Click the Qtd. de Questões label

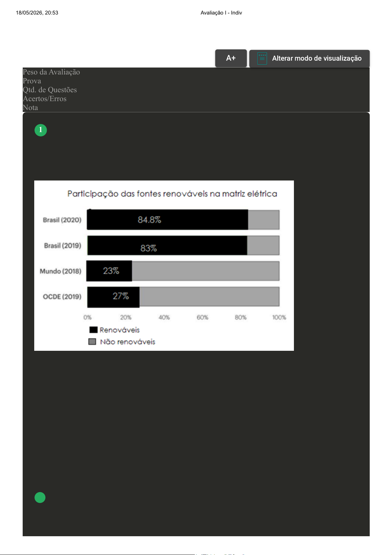tap(50, 90)
